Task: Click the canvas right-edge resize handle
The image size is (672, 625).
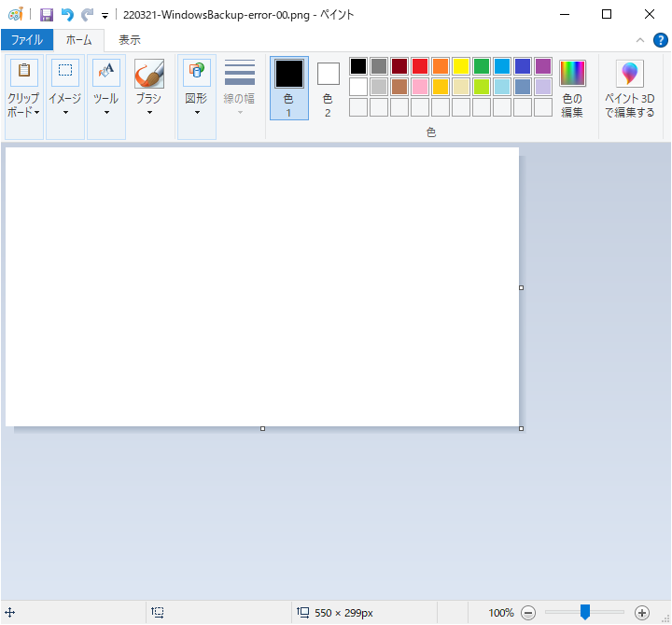Action: click(521, 288)
